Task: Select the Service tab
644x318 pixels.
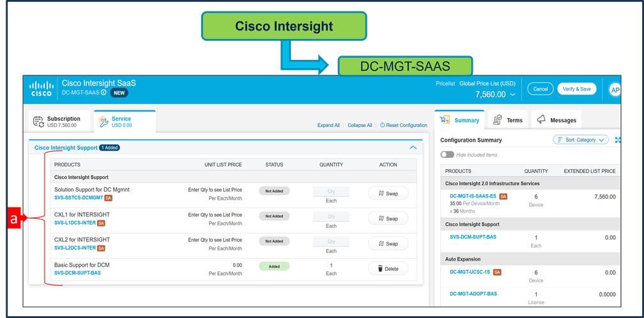Action: 125,122
